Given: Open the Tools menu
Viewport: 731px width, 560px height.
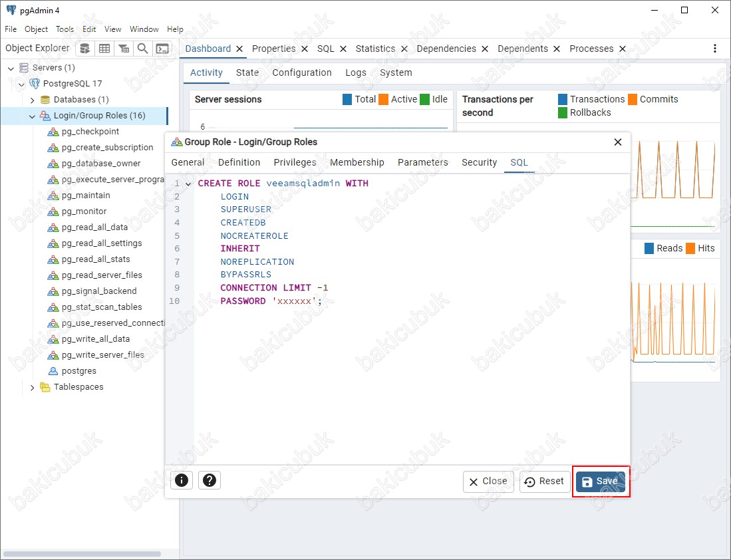Looking at the screenshot, I should [x=65, y=29].
